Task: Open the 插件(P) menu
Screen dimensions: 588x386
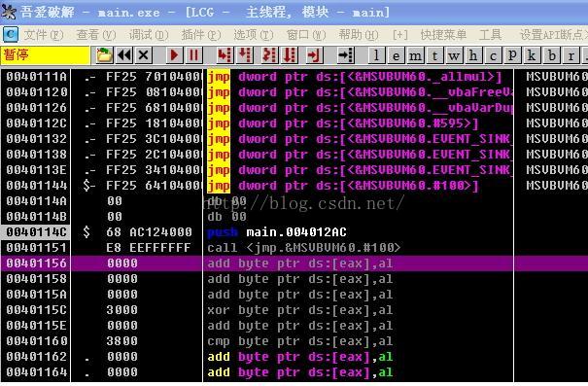Action: coord(201,35)
